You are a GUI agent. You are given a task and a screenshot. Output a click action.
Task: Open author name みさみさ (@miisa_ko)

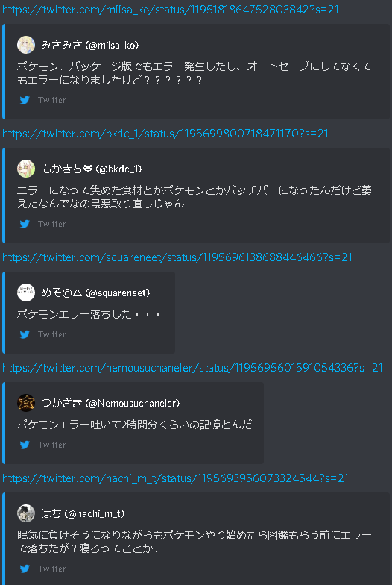click(x=89, y=45)
